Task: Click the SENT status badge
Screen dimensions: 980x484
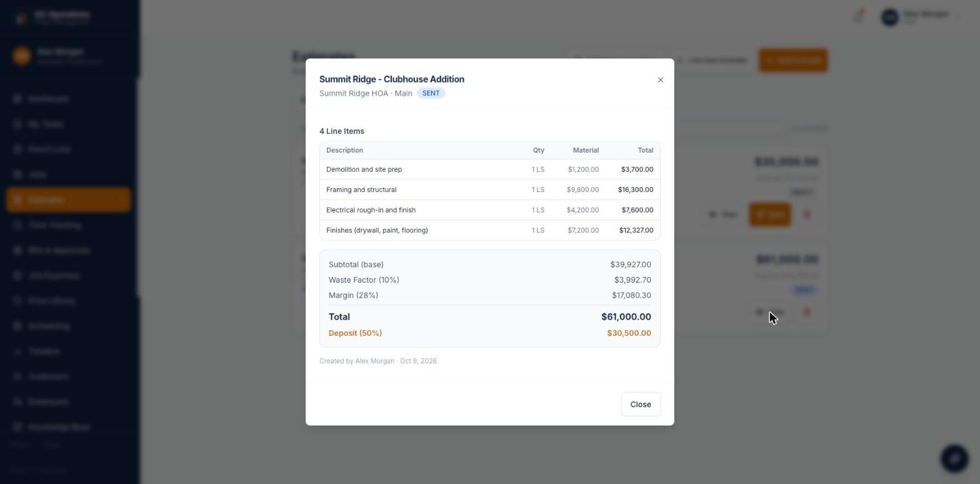Action: point(431,93)
